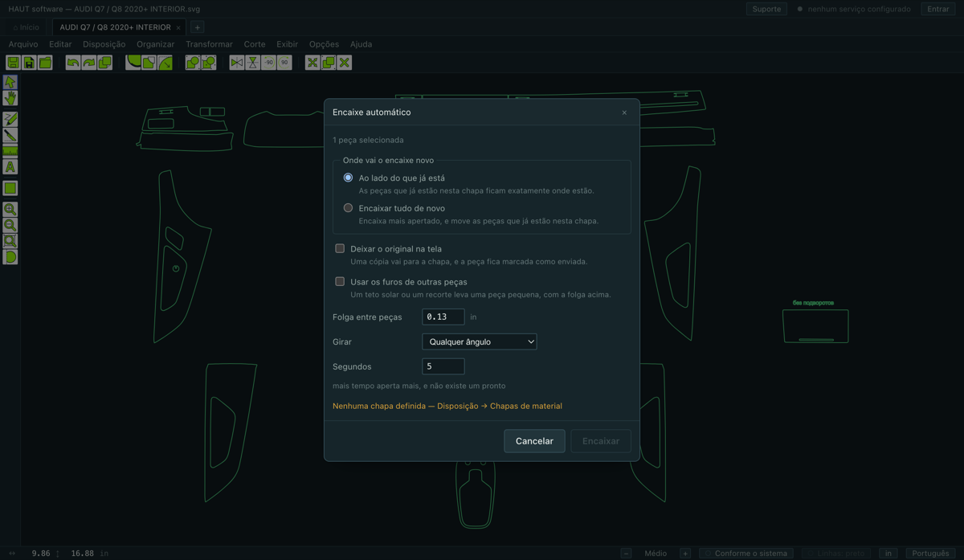This screenshot has height=560, width=964.
Task: Select the text tool A icon
Action: click(10, 167)
